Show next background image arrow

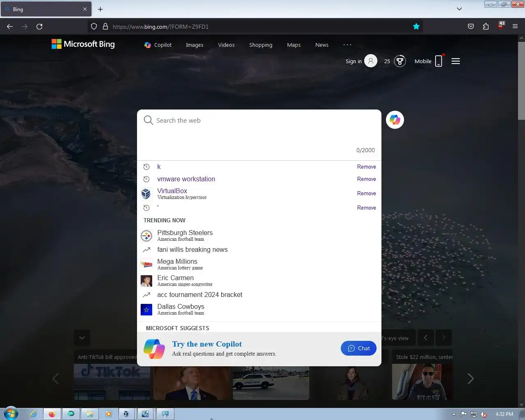pyautogui.click(x=443, y=338)
